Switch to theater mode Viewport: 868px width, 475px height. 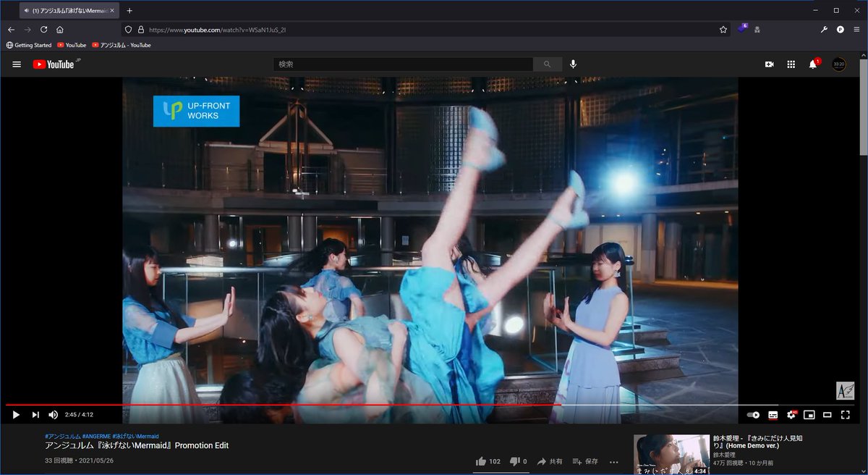[x=827, y=415]
